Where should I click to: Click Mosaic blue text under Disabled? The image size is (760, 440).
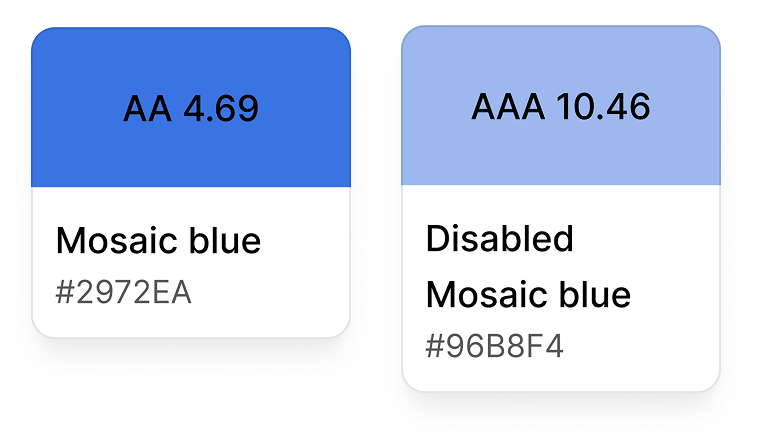(x=528, y=295)
